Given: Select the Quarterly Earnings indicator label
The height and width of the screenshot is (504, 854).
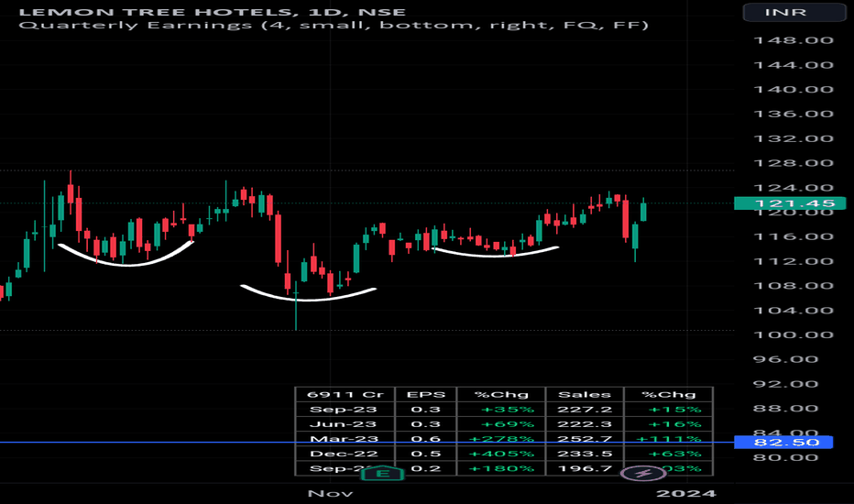Looking at the screenshot, I should (334, 25).
